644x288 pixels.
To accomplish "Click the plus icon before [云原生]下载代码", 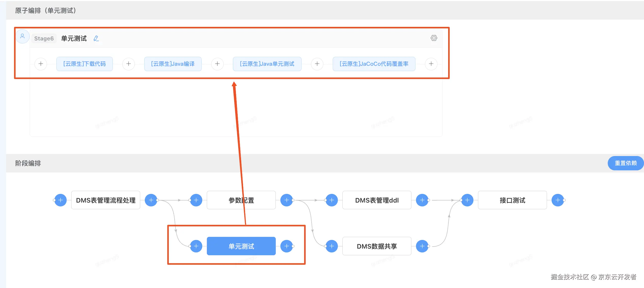I will pyautogui.click(x=41, y=64).
